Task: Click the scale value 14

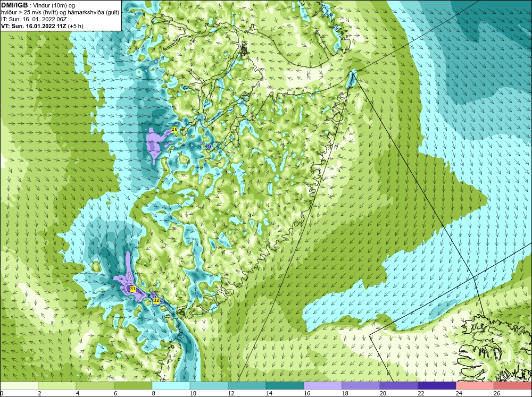Action: pyautogui.click(x=269, y=393)
